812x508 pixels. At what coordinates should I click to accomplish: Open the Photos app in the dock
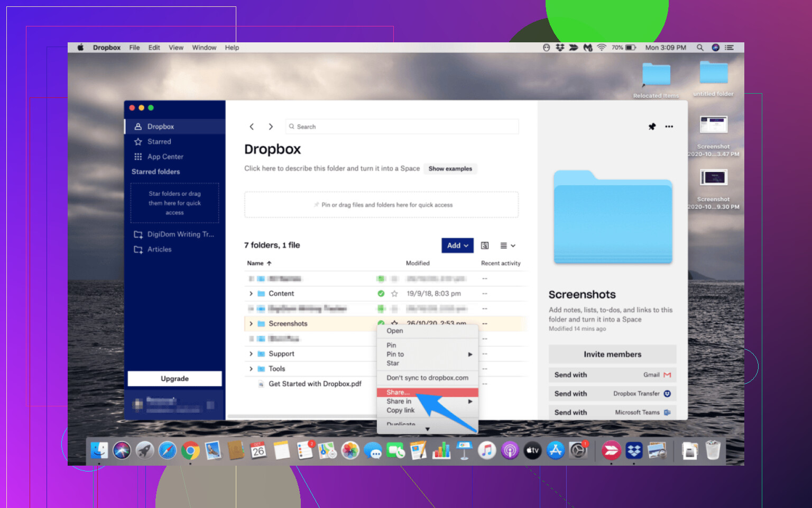tap(350, 450)
